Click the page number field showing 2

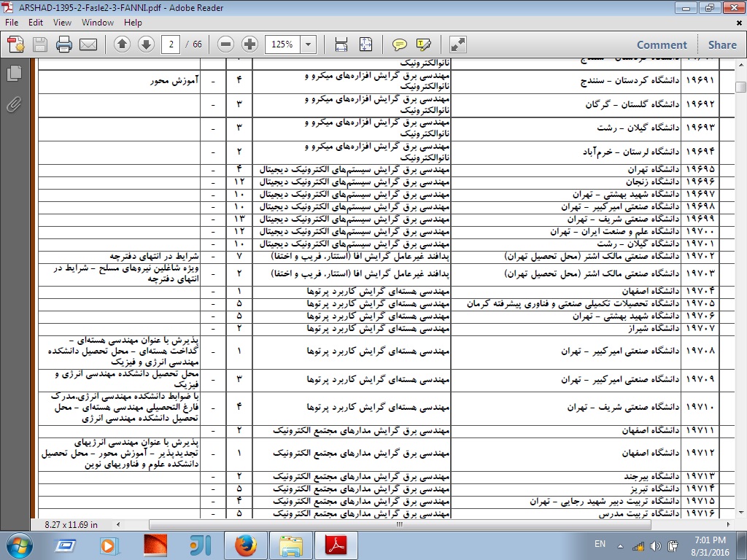pyautogui.click(x=171, y=44)
